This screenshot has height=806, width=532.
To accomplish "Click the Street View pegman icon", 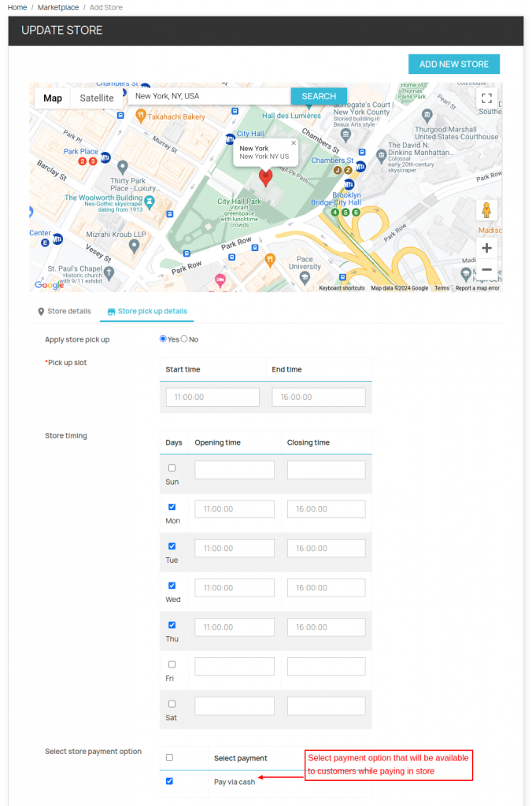I will tap(486, 211).
